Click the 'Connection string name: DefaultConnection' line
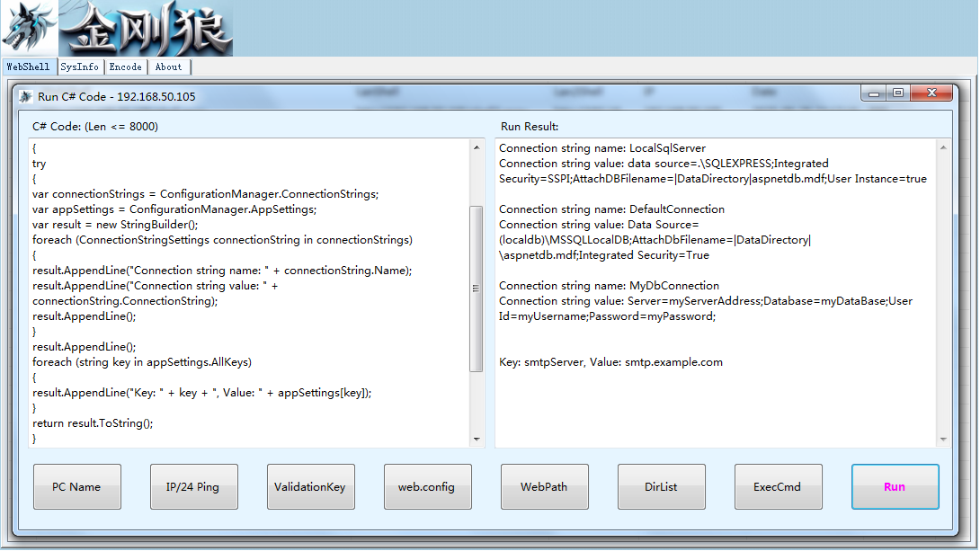This screenshot has width=980, height=551. point(612,209)
